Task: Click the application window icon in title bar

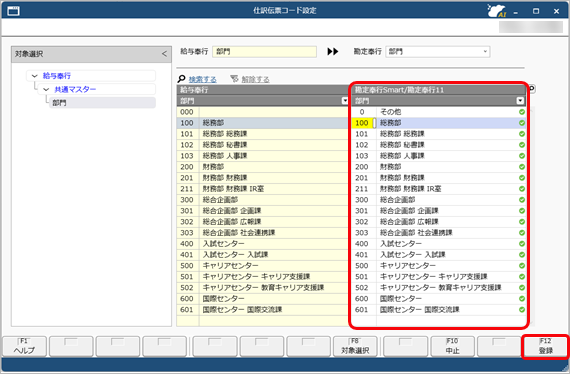Action: (13, 11)
